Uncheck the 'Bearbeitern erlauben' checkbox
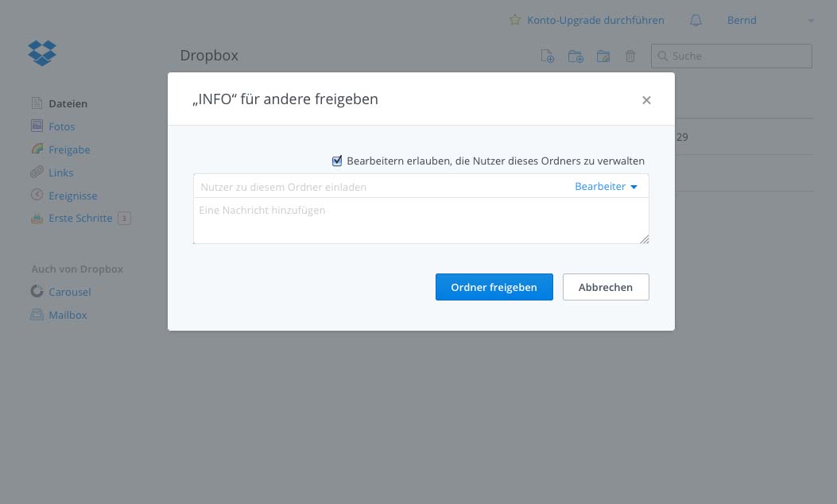 (x=337, y=161)
